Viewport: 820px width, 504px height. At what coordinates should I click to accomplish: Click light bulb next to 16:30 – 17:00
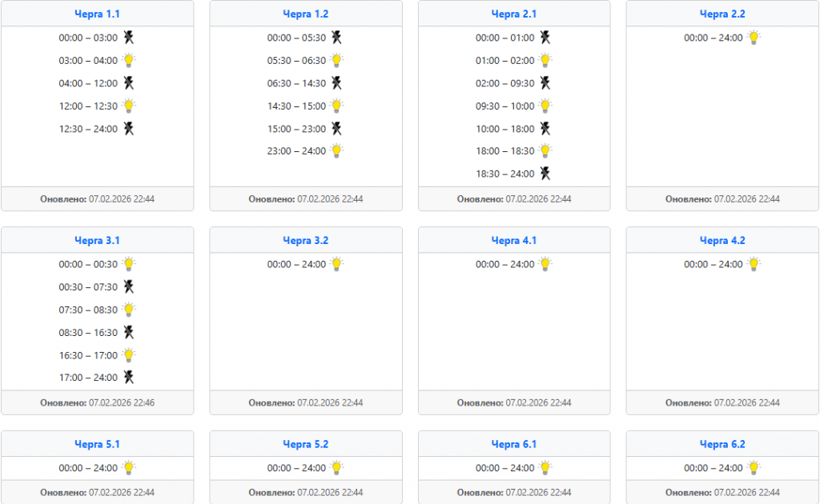point(129,355)
